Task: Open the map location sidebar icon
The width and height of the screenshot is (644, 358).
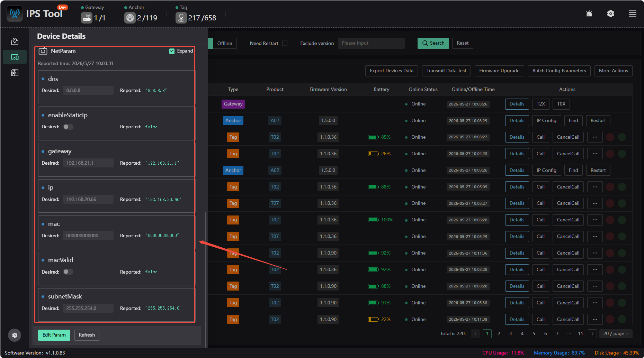Action: coord(15,42)
